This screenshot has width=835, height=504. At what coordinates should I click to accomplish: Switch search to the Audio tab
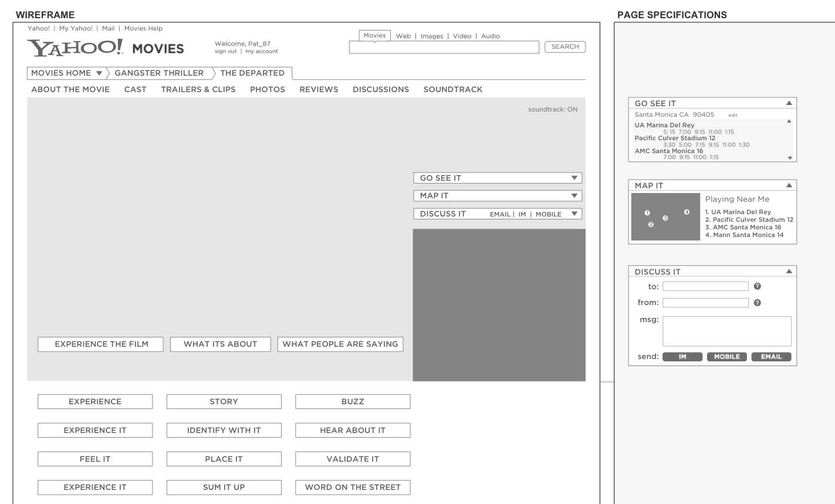(491, 36)
